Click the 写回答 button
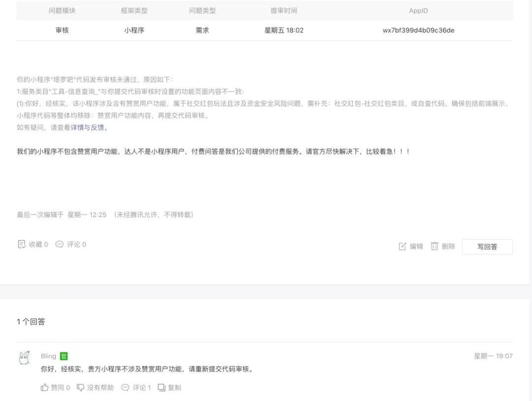 pyautogui.click(x=487, y=247)
